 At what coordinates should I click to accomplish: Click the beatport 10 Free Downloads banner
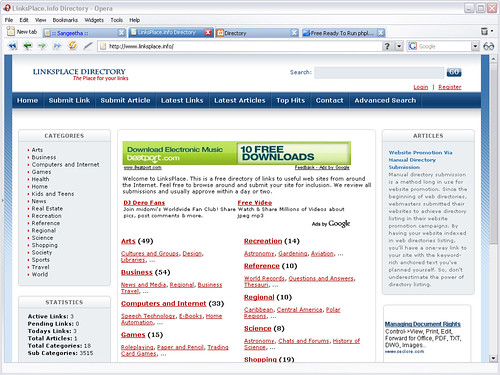237,153
